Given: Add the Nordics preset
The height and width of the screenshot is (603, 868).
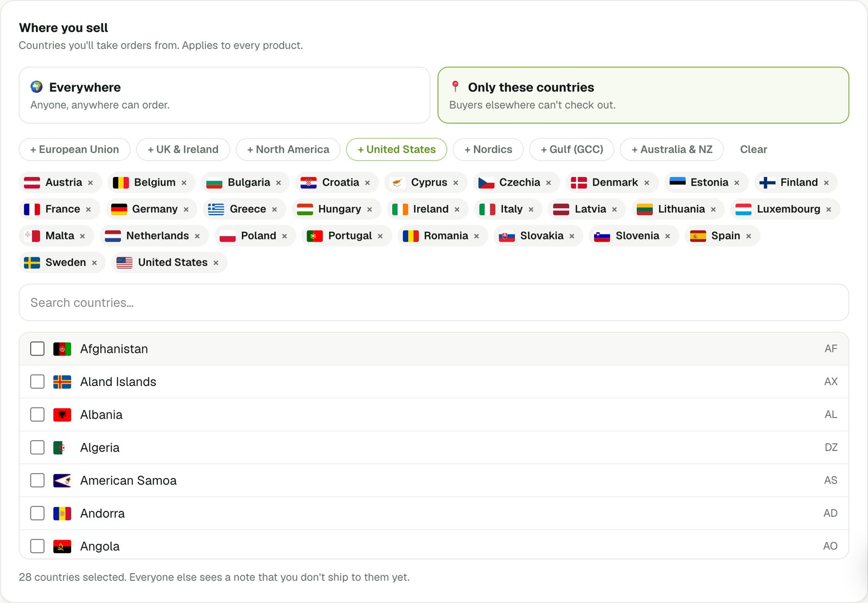Looking at the screenshot, I should [x=488, y=150].
